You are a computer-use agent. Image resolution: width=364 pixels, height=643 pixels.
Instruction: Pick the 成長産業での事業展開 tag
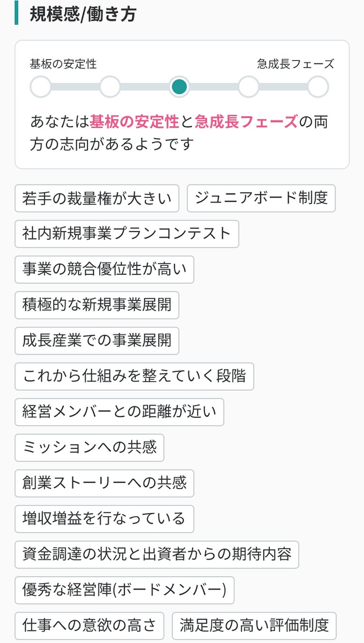point(97,341)
